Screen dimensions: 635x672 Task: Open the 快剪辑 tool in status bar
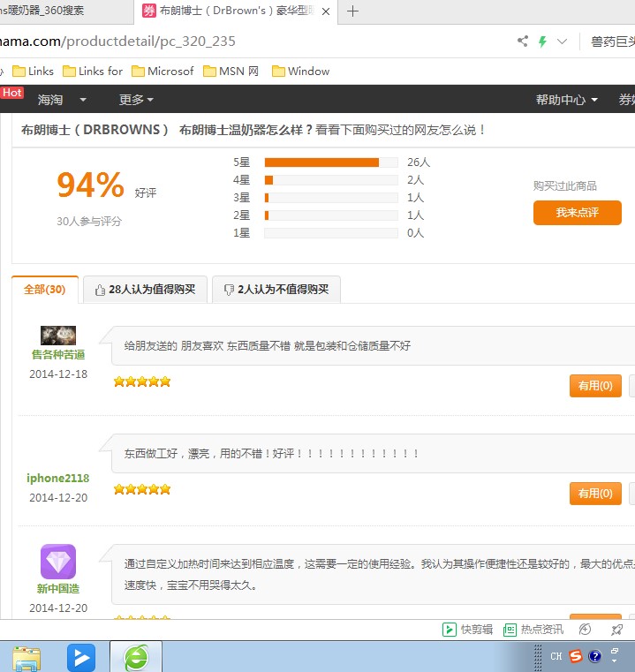(468, 630)
